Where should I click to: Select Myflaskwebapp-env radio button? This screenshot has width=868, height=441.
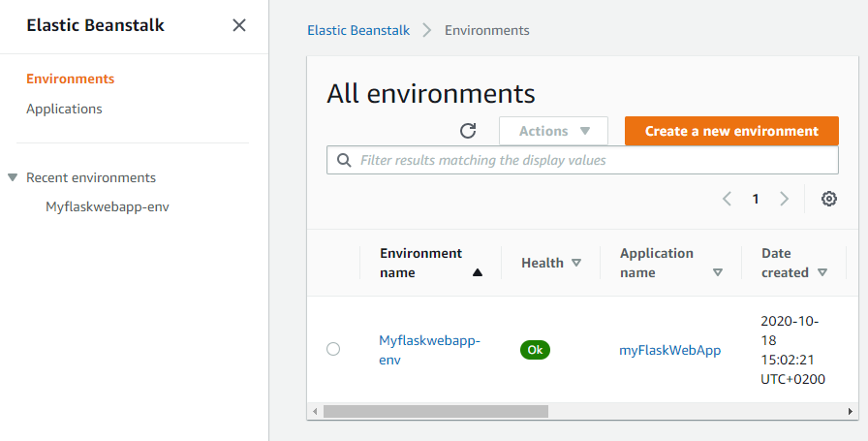point(333,349)
